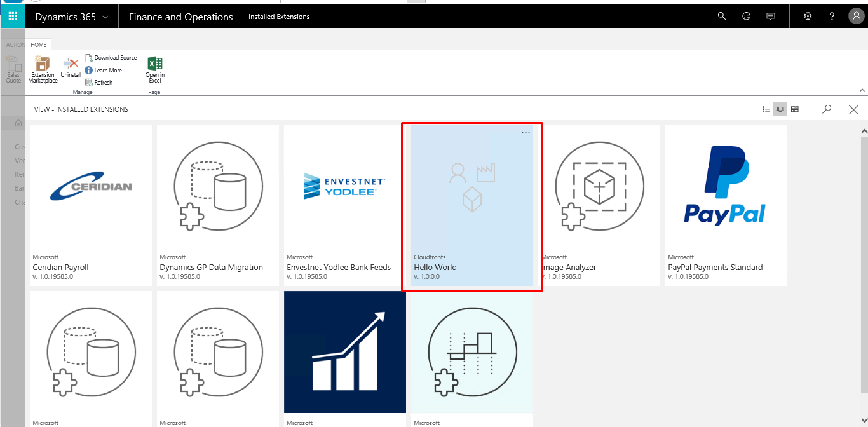Open the app launcher waffle menu
Screen dimensions: 868x427
[x=13, y=17]
